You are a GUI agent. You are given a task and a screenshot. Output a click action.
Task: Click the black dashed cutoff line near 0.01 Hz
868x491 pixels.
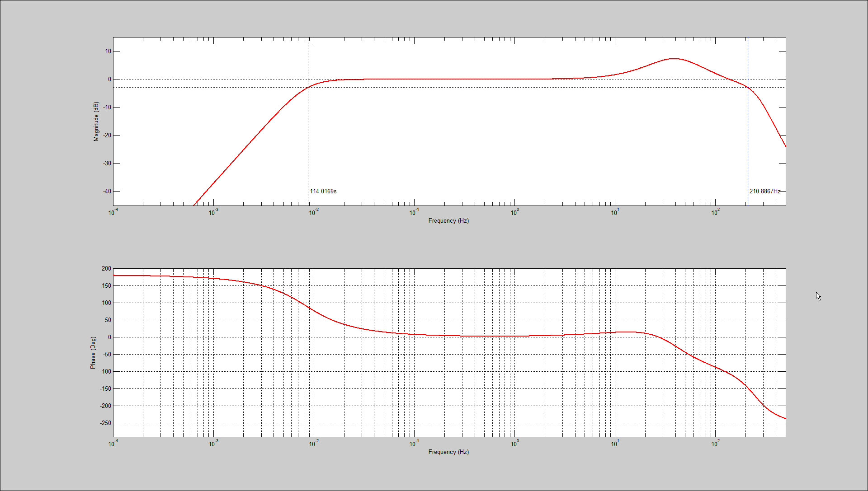[x=308, y=136]
